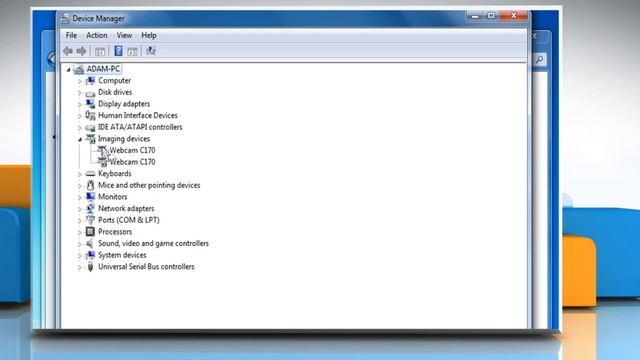Collapse the Imaging devices node arrow
The width and height of the screenshot is (640, 360).
click(x=80, y=140)
